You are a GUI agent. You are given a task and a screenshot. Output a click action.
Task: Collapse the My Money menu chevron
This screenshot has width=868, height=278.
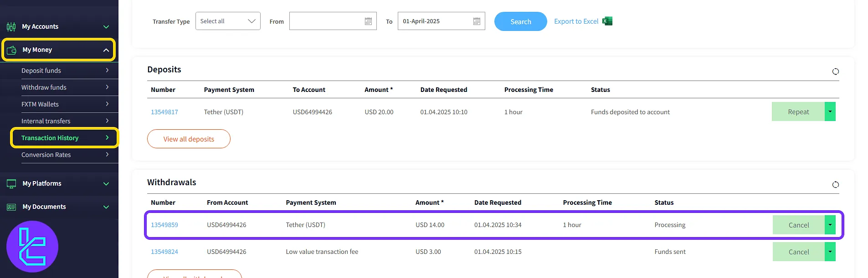(106, 50)
